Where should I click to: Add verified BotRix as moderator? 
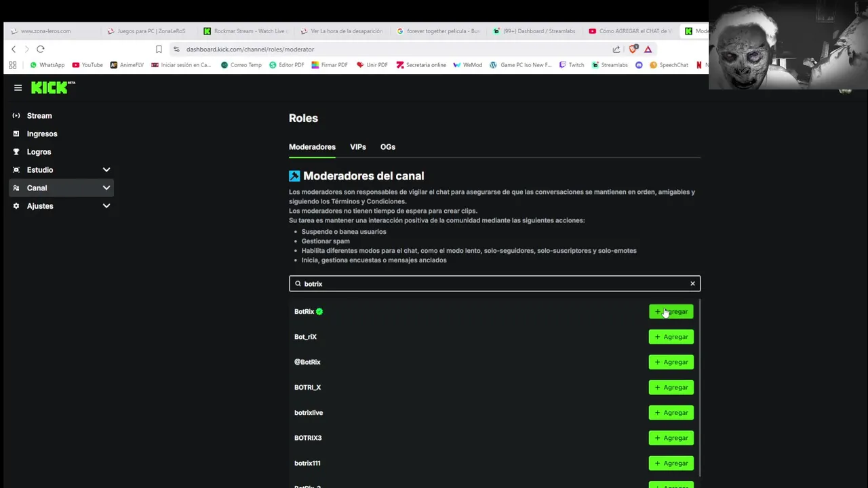click(671, 312)
